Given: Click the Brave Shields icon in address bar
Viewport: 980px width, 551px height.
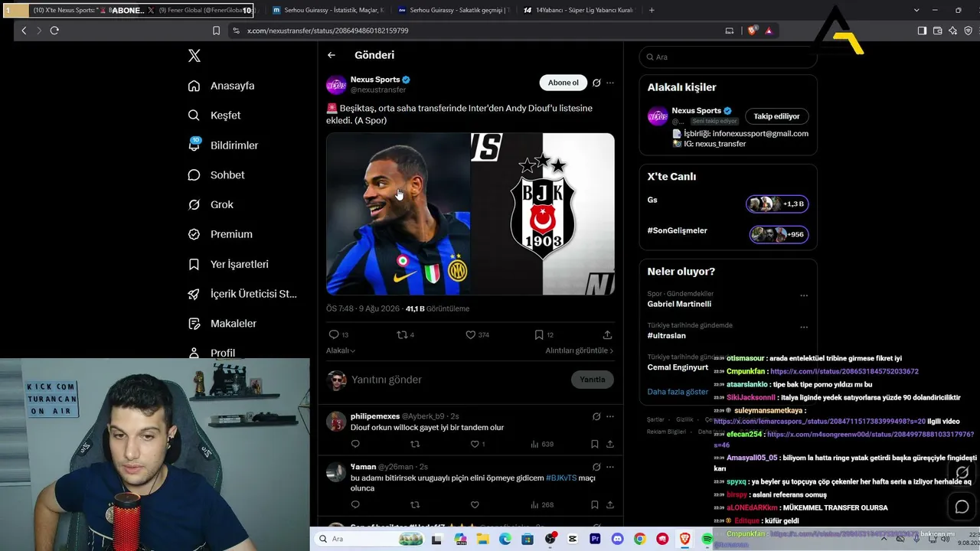Looking at the screenshot, I should 752,31.
